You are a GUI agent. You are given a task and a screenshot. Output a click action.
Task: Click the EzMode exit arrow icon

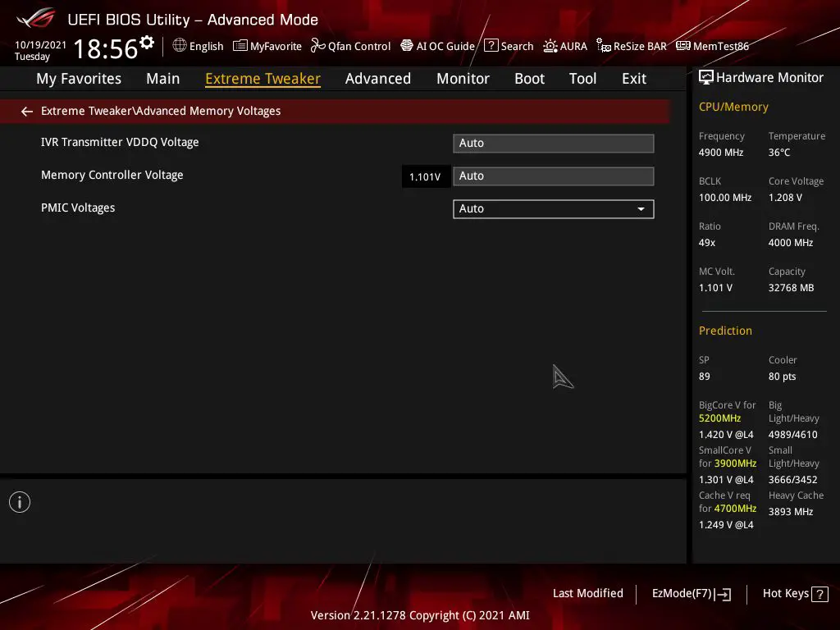tap(724, 594)
